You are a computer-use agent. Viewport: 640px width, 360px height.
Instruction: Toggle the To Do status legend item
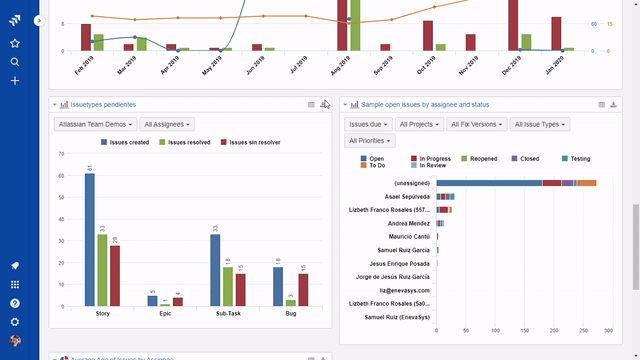(x=373, y=165)
